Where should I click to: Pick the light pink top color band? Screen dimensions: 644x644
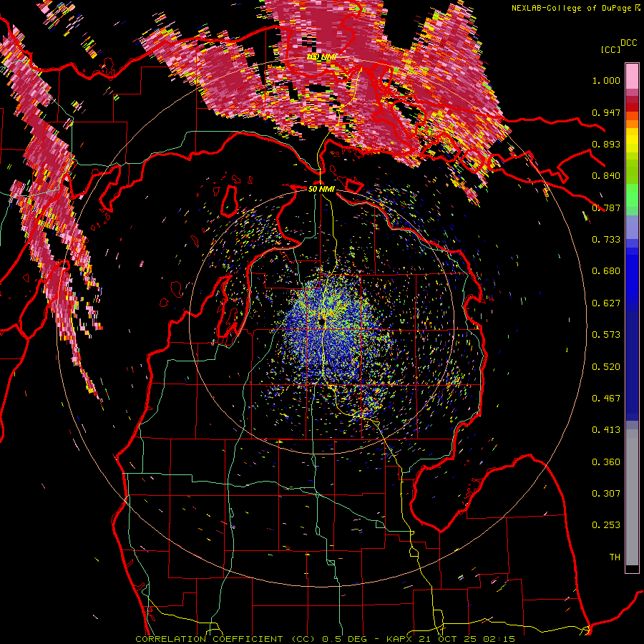[x=632, y=76]
